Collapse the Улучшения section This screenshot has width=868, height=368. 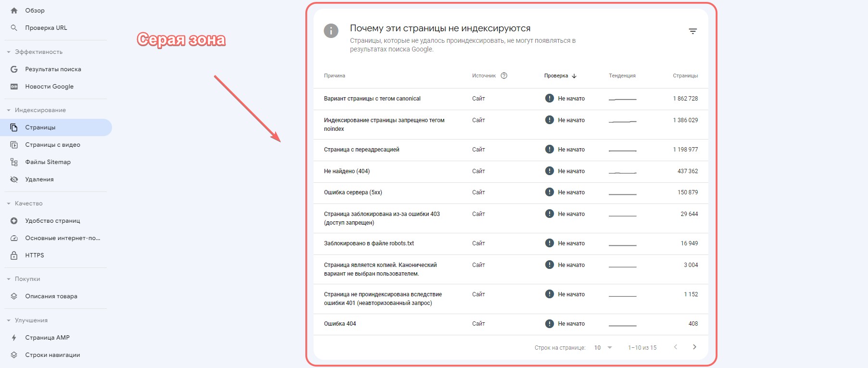click(9, 320)
